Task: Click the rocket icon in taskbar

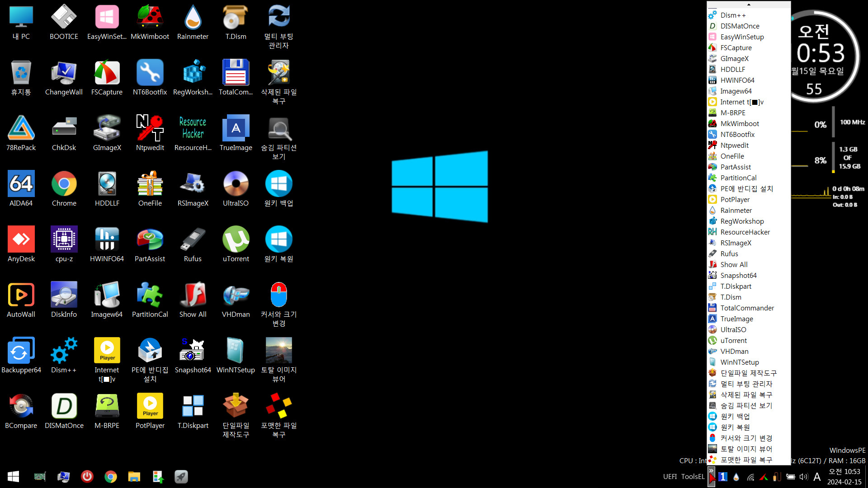Action: click(x=181, y=476)
